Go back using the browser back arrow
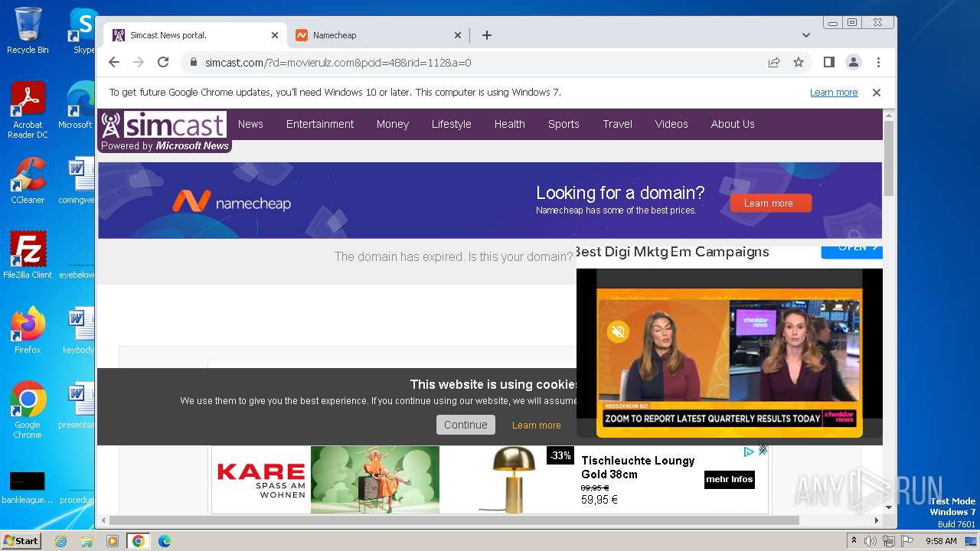 [114, 62]
